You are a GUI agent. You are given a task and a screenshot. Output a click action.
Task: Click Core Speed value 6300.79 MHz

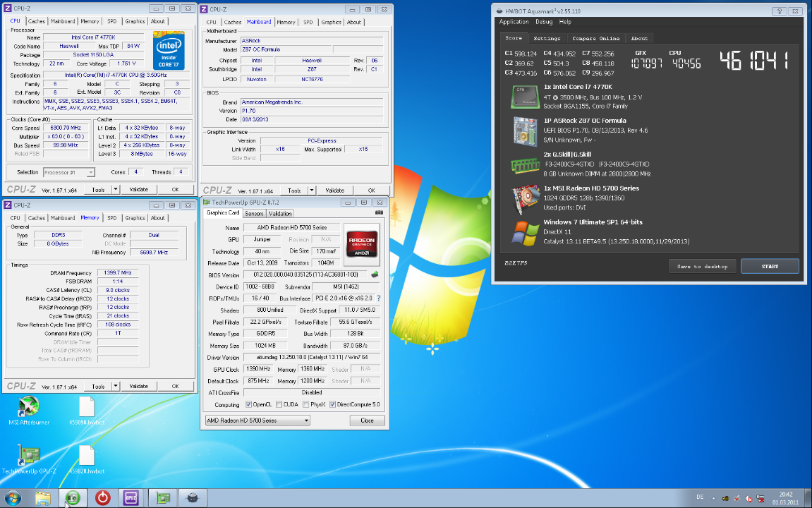point(66,128)
